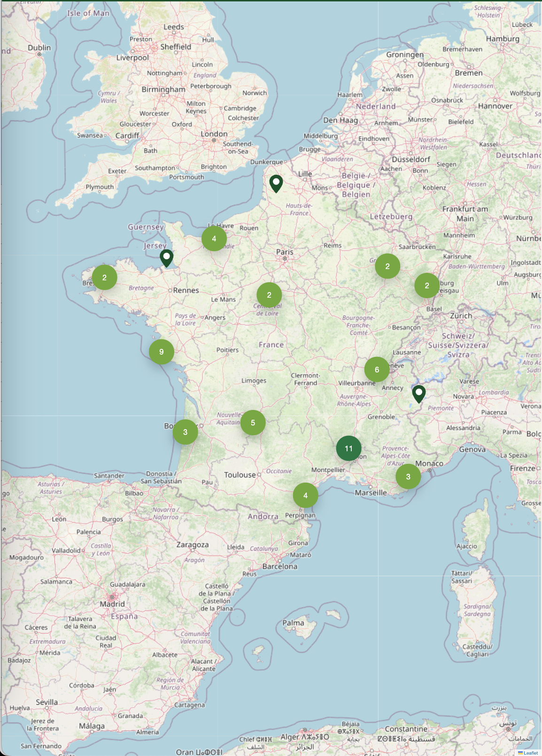Expand the cluster of 3 near Bordeaux
542x756 pixels.
click(x=185, y=432)
